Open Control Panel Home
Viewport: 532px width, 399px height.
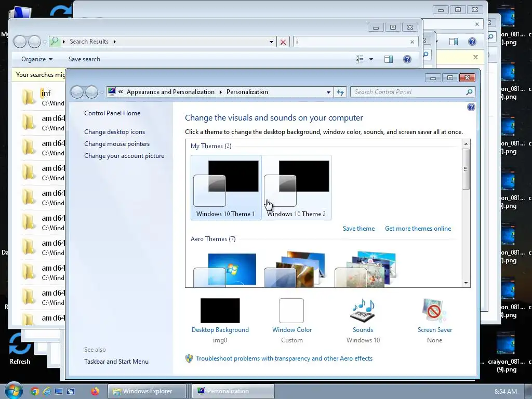pyautogui.click(x=112, y=113)
